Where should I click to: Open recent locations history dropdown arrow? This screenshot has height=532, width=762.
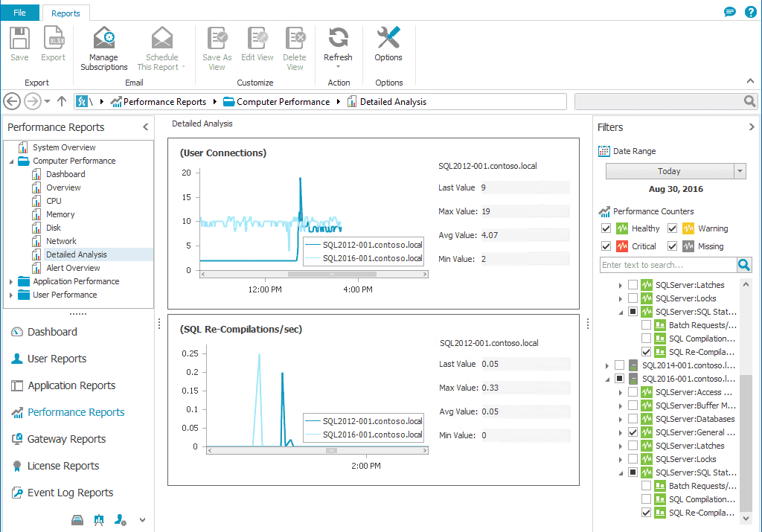[x=47, y=101]
